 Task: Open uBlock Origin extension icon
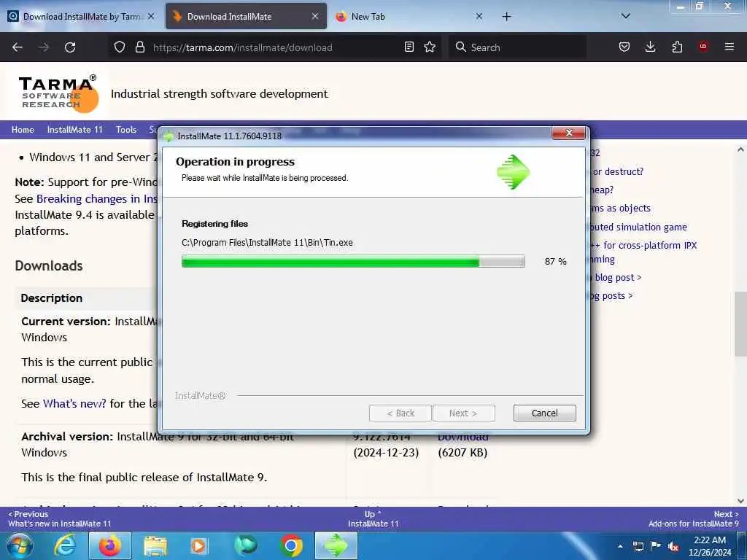point(703,47)
